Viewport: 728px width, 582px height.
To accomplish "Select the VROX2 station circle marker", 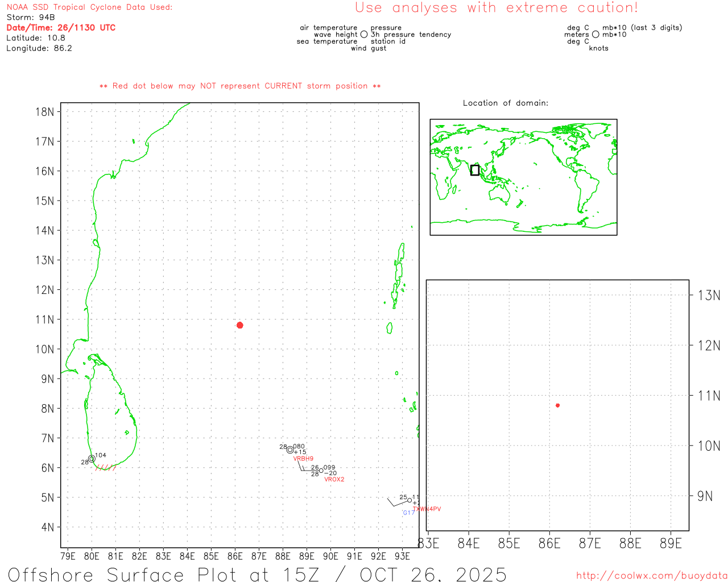I will [321, 471].
